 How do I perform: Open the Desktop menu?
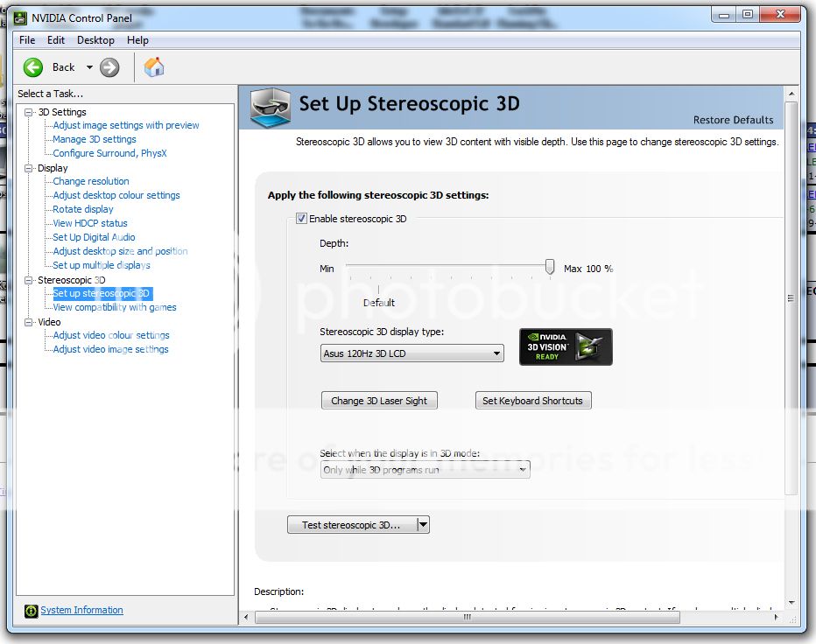tap(95, 40)
